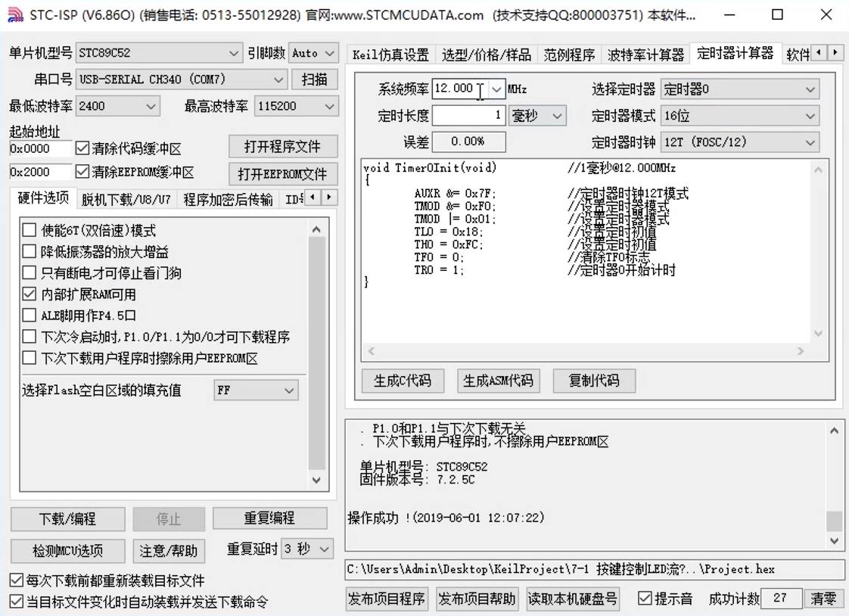
Task: Click 生成ASM代码 button
Action: [498, 381]
